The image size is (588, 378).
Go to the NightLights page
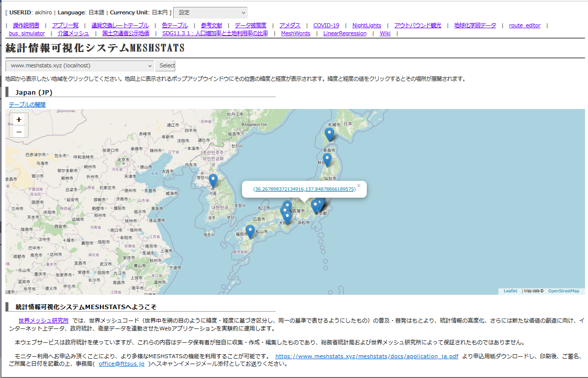[367, 25]
